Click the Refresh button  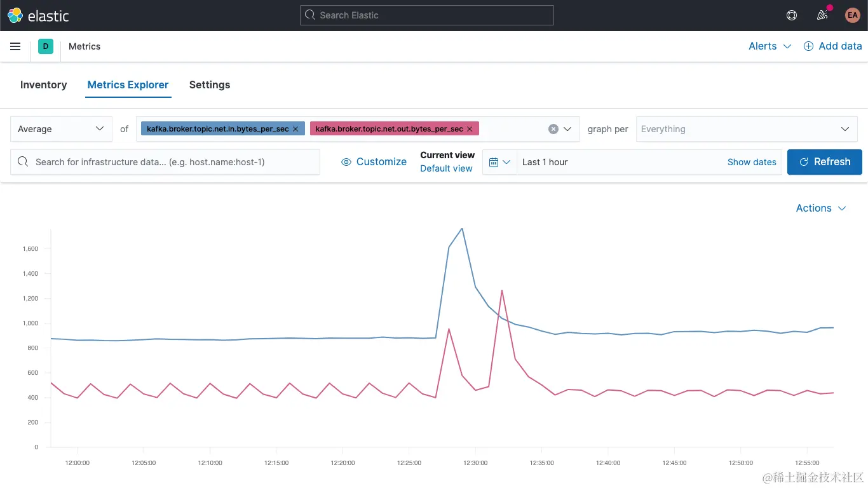pos(824,161)
